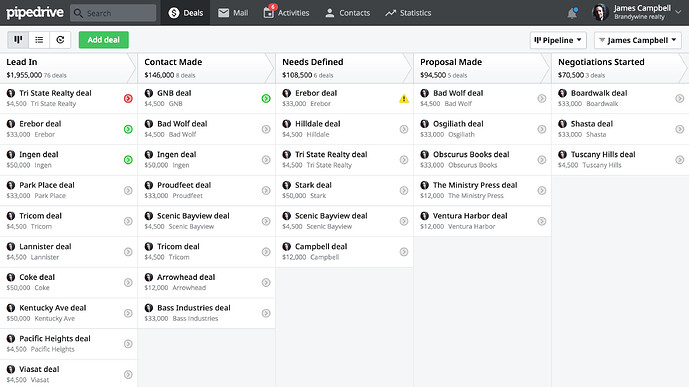Switch to pipeline board view
Screen dimensions: 689x387
[18, 40]
